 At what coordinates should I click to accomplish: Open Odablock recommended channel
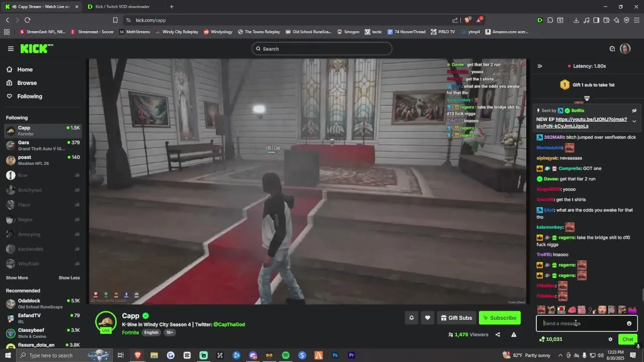click(43, 304)
